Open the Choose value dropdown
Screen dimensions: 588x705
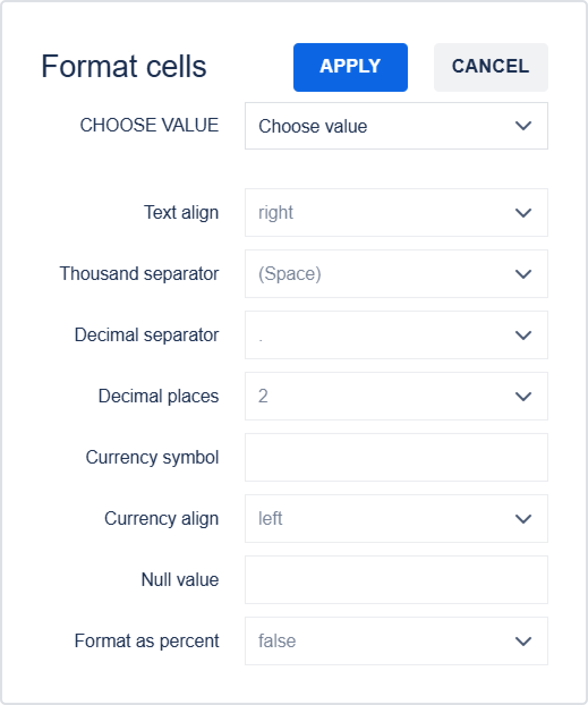click(395, 126)
